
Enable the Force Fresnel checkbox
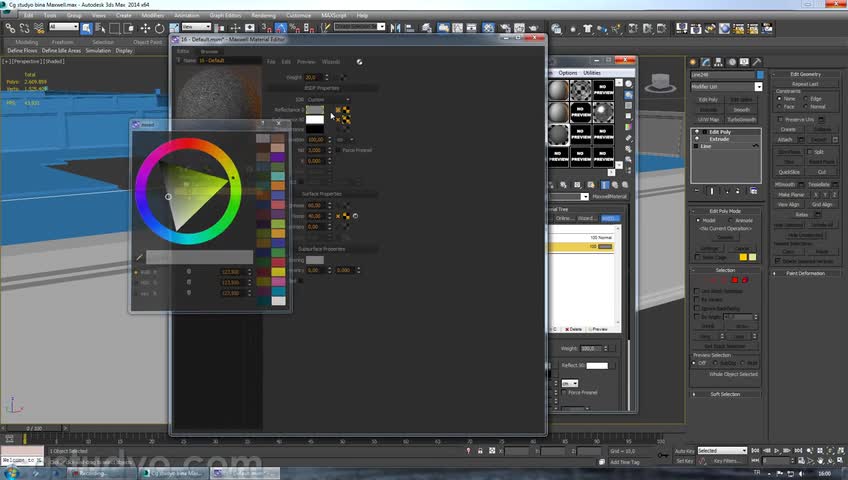tap(338, 150)
